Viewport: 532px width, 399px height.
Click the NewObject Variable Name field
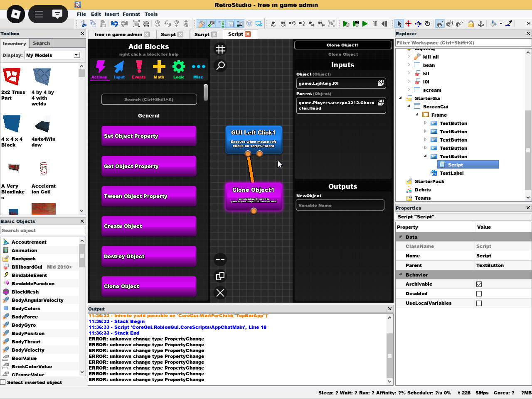(x=340, y=205)
